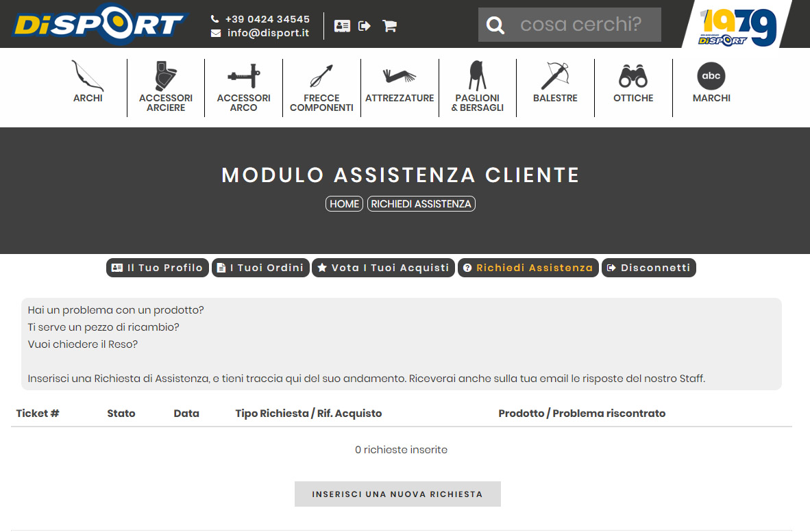Click the HOME breadcrumb link
810x532 pixels.
click(344, 204)
